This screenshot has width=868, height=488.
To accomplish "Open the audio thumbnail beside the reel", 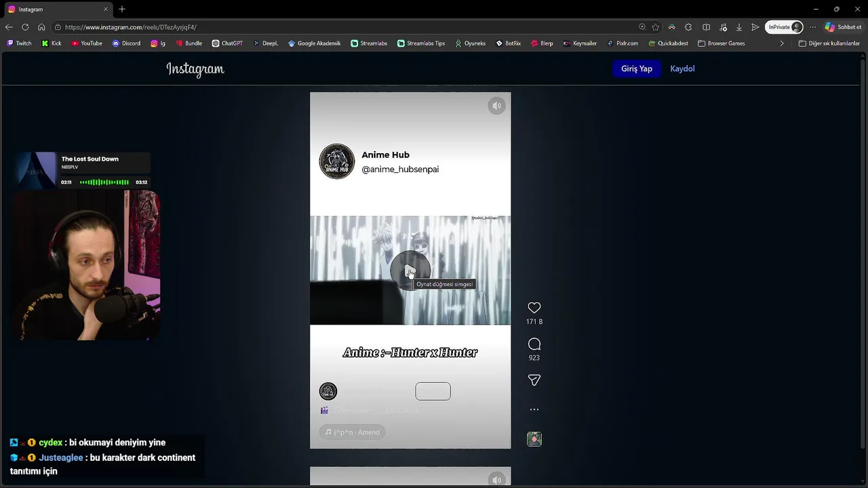I will tap(534, 439).
